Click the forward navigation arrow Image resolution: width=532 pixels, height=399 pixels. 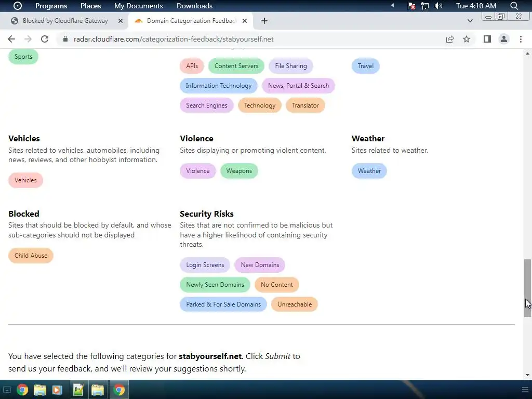point(28,39)
